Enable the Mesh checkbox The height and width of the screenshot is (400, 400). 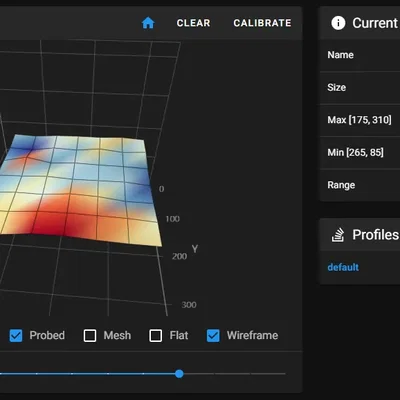coord(90,336)
